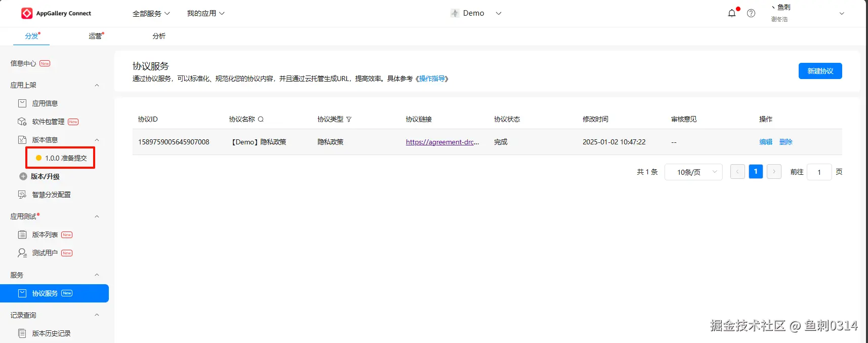The image size is (868, 343).
Task: Click the 协议状态 column header
Action: [507, 119]
